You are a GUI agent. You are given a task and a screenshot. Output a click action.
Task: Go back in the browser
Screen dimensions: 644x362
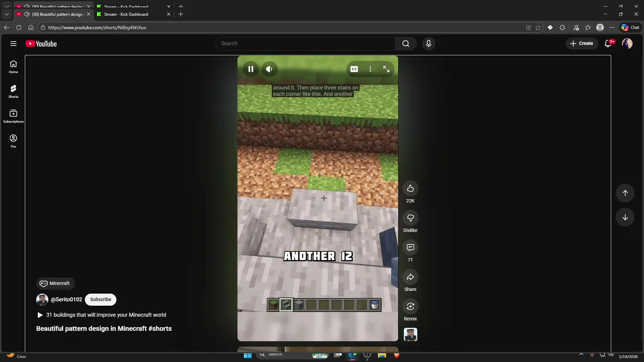(x=7, y=28)
